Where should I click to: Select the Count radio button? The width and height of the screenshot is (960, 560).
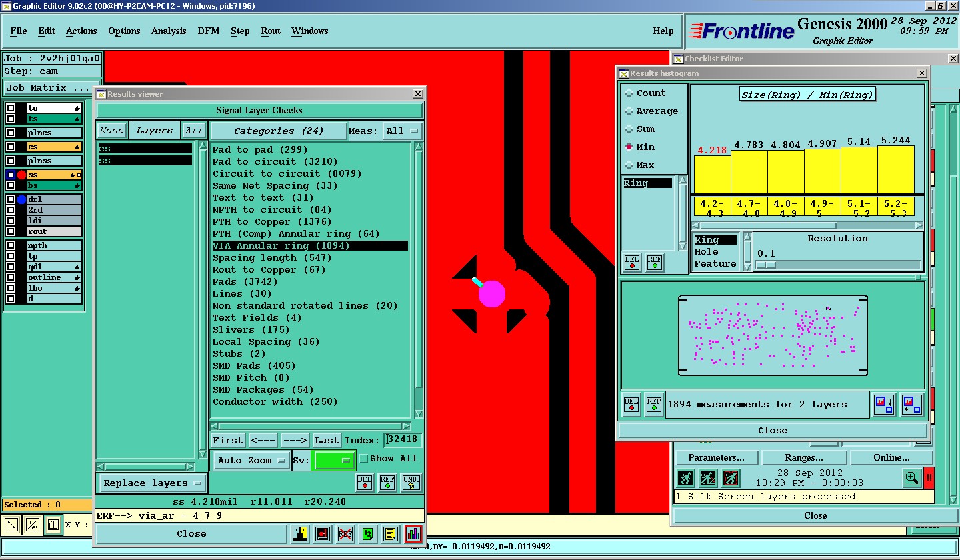click(629, 93)
